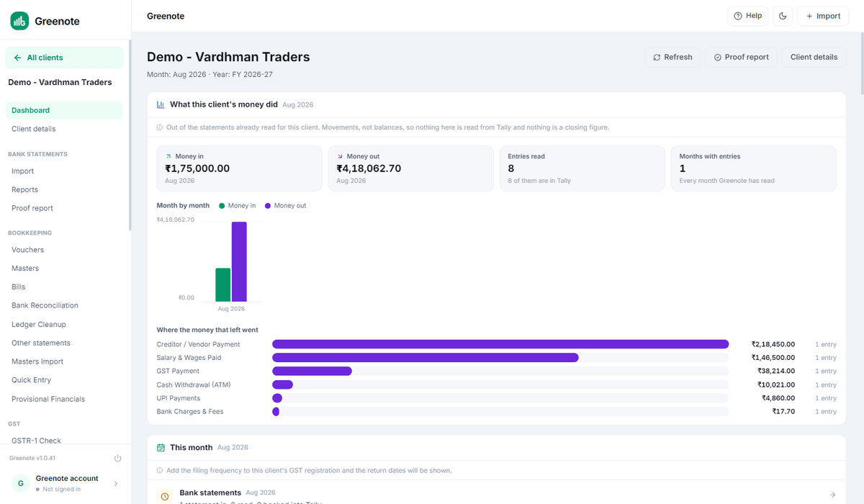Screen dimensions: 864x504
Task: Click the power icon beside Greenote version
Action: 117,458
